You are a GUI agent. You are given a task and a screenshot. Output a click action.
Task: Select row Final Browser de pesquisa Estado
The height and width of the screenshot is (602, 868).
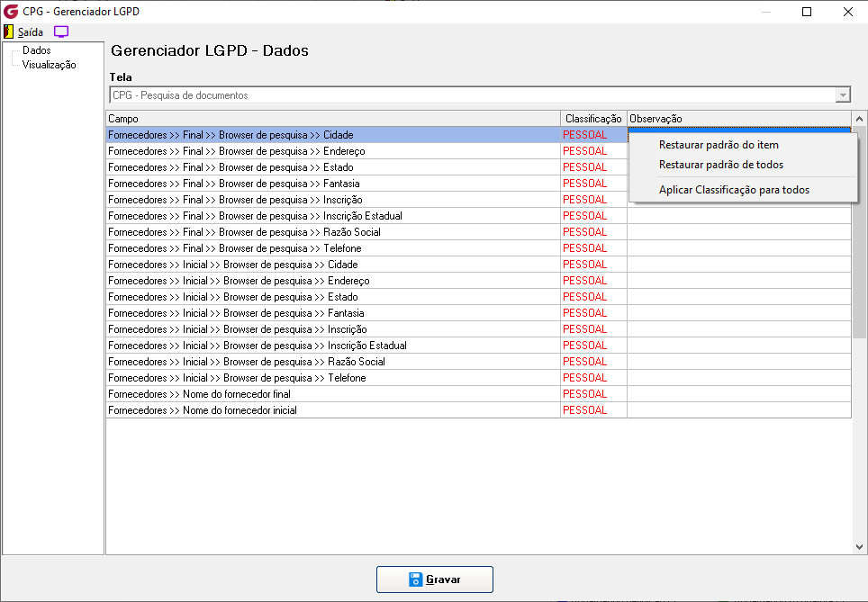click(x=333, y=167)
